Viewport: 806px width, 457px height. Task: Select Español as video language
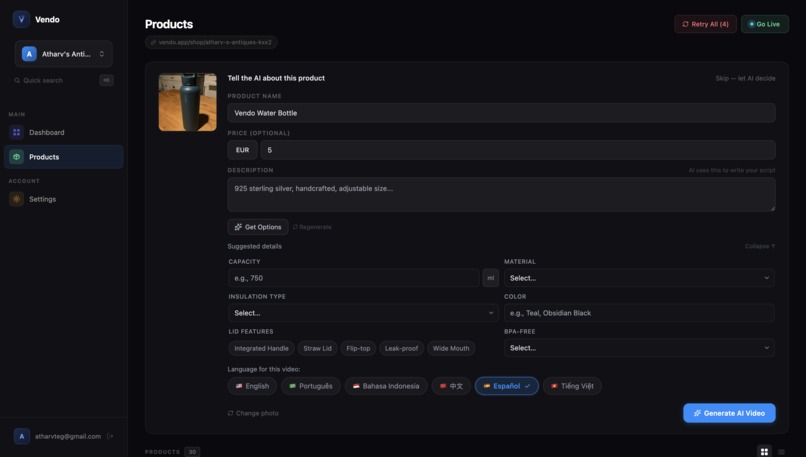point(506,386)
